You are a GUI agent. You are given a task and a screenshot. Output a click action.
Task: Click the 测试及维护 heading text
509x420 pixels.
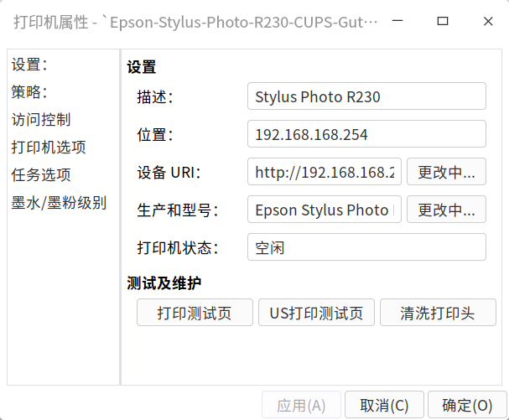tap(164, 283)
